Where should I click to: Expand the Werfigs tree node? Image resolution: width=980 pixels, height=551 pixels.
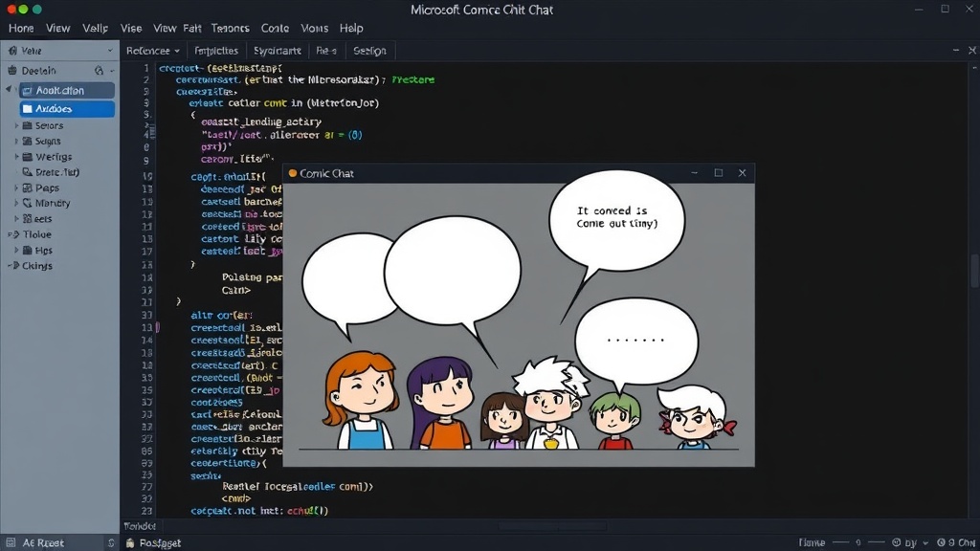16,157
